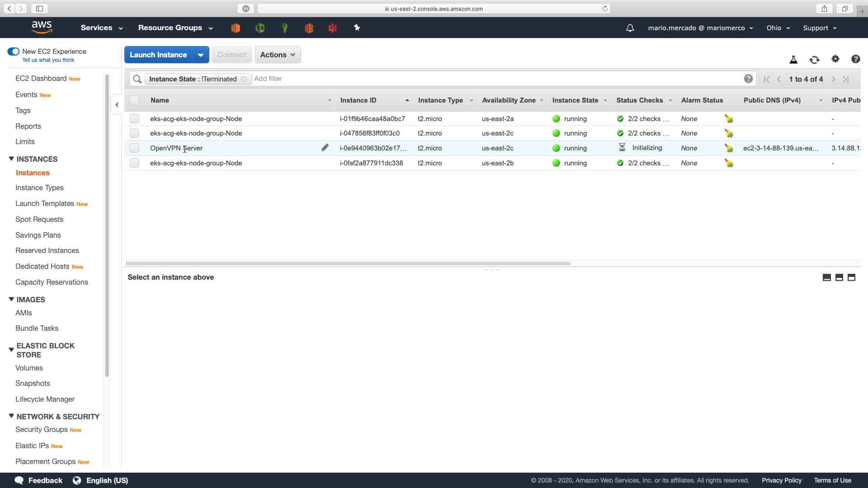
Task: Check the select-all header checkbox
Action: (134, 100)
